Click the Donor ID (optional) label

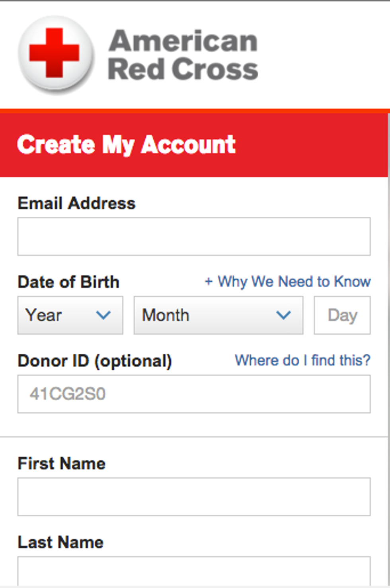[95, 361]
